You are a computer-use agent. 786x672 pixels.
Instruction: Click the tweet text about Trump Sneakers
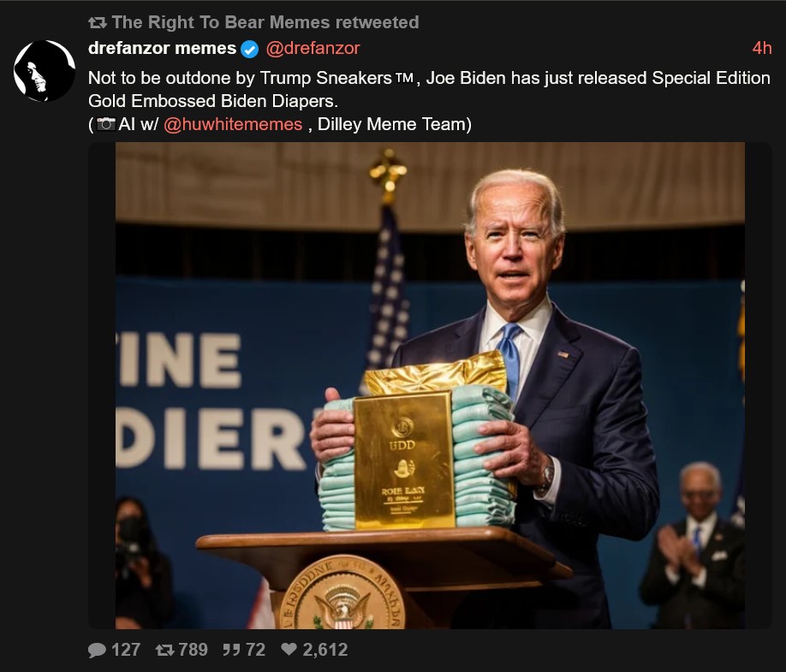pos(429,89)
